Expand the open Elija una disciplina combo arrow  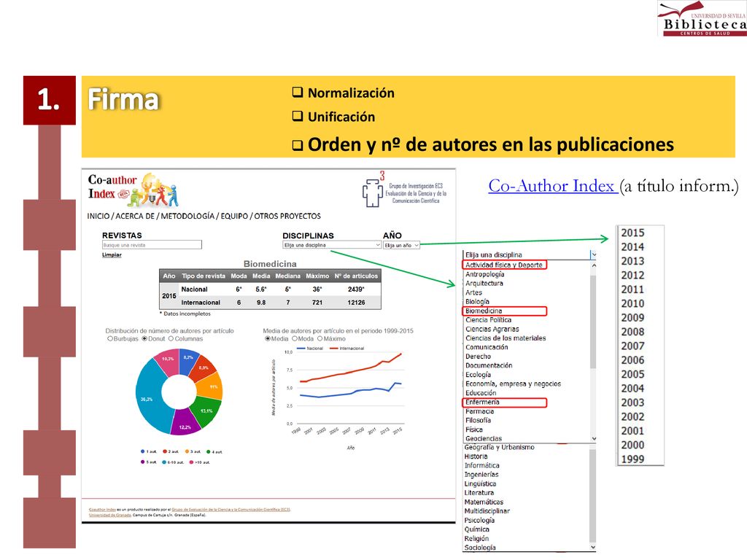(594, 254)
